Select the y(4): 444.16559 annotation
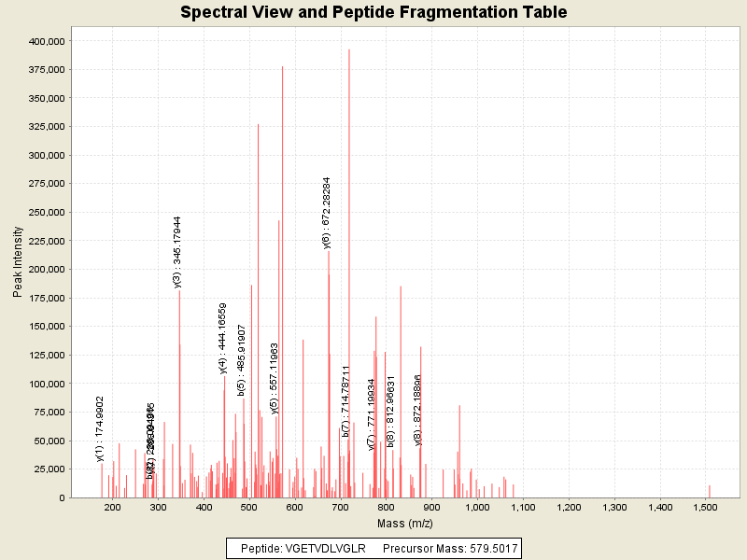747x560 pixels. pyautogui.click(x=223, y=338)
